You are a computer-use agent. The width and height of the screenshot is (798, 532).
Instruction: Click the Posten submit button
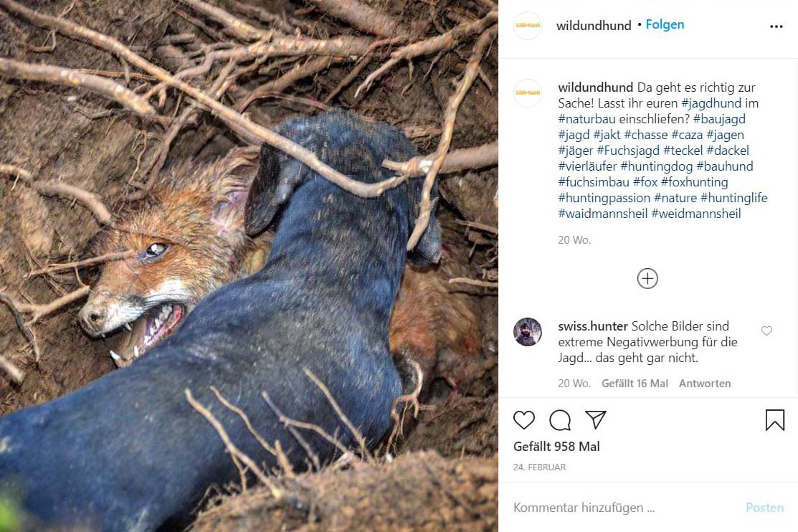point(764,508)
